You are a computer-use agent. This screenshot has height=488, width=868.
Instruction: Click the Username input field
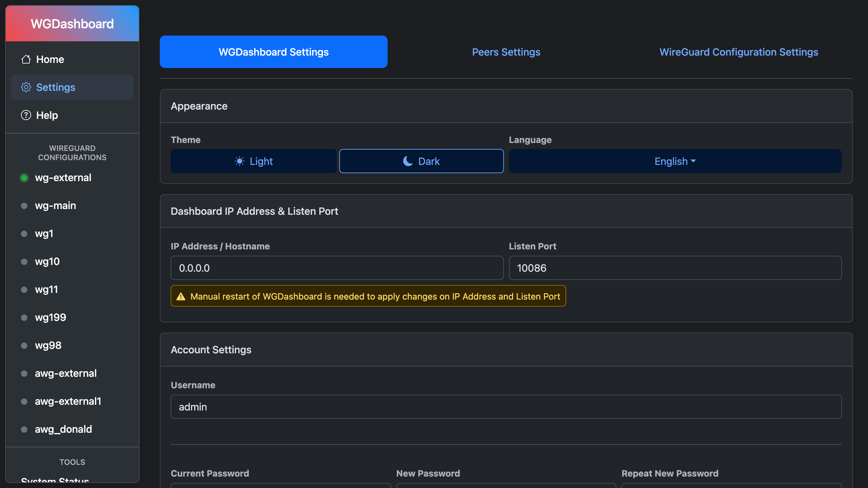(x=506, y=407)
